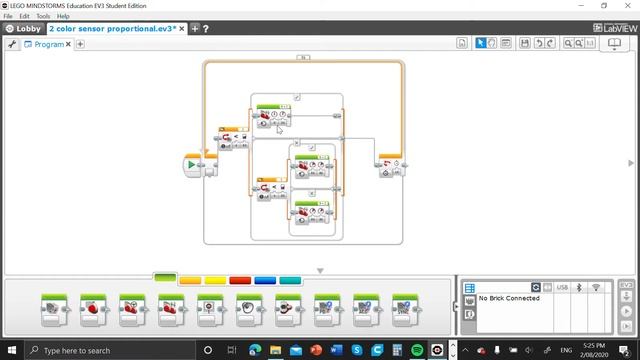Refresh the available bricks list

[536, 287]
